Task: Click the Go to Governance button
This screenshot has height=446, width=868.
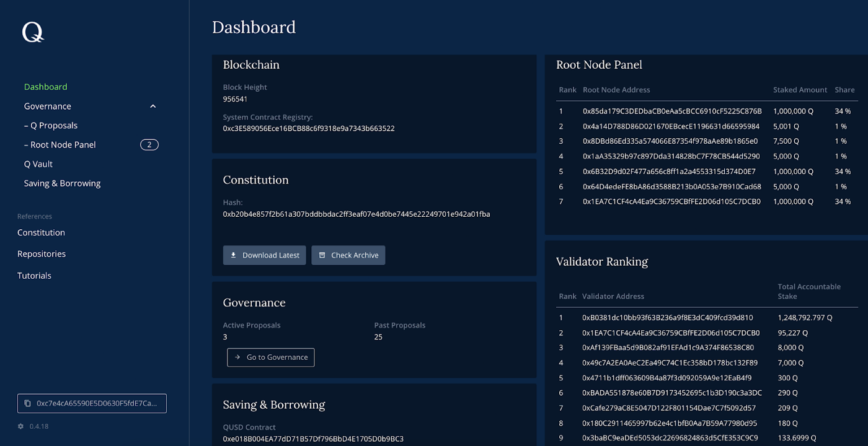Action: [x=271, y=357]
